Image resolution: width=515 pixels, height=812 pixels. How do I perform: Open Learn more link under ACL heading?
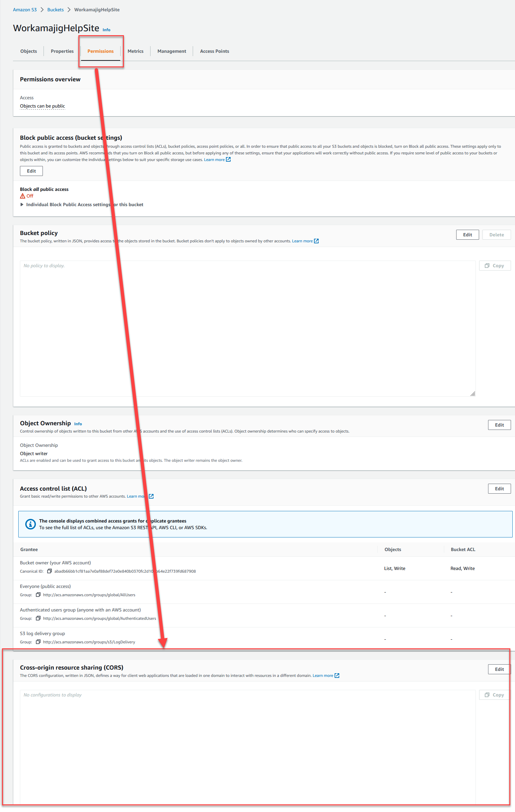click(x=137, y=496)
